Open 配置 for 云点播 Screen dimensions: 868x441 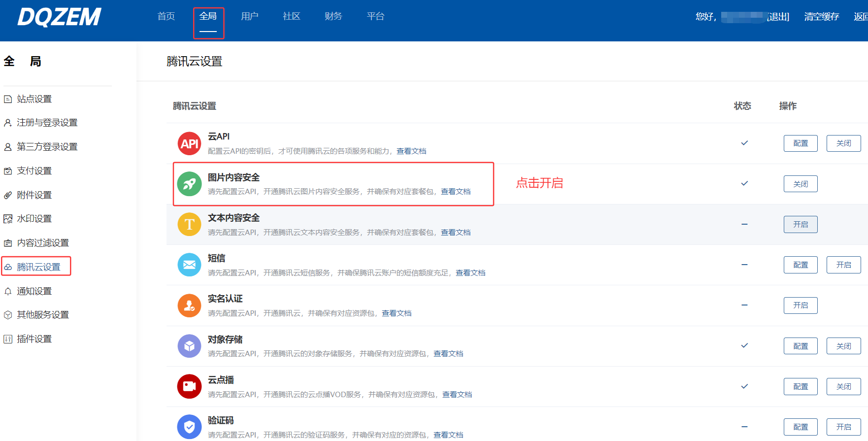point(800,387)
